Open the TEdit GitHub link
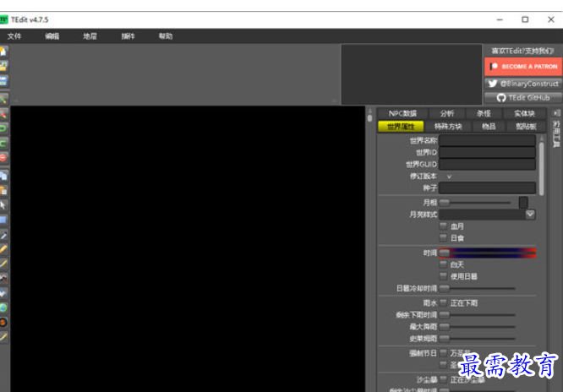Viewport: 563px width, 392px height. (522, 98)
